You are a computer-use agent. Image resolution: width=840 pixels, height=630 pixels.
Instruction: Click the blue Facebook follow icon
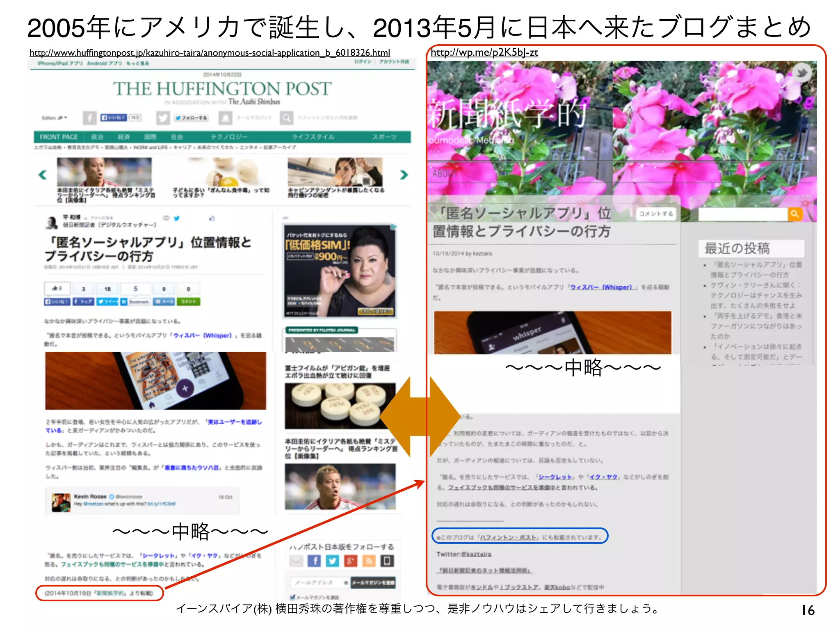(315, 561)
